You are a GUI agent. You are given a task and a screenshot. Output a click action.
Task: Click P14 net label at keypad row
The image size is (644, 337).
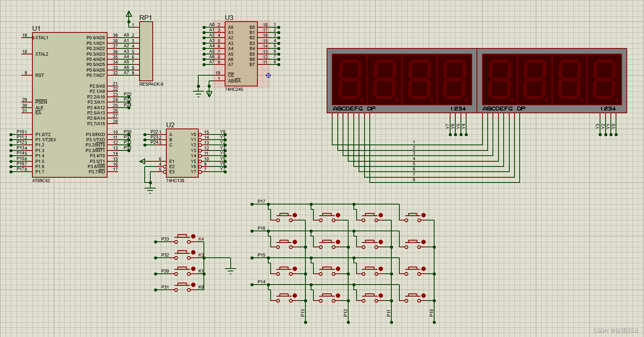point(261,282)
